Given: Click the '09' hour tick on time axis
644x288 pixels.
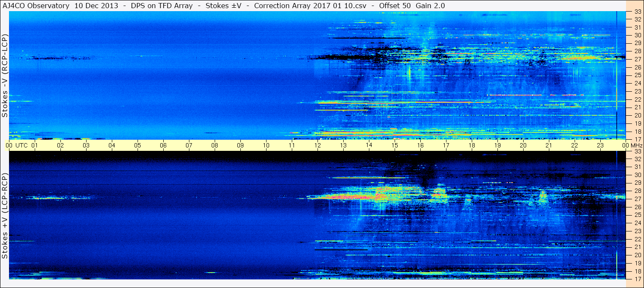Looking at the screenshot, I should pyautogui.click(x=240, y=145).
